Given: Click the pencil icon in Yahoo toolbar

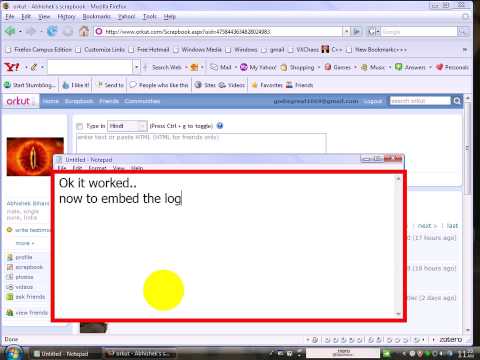Looking at the screenshot, I should (x=34, y=67).
